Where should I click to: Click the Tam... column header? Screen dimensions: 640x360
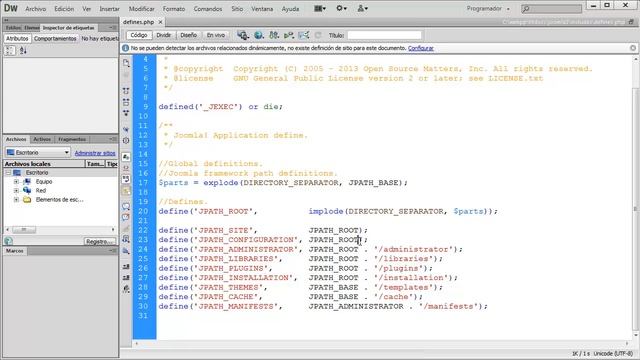[x=95, y=164]
